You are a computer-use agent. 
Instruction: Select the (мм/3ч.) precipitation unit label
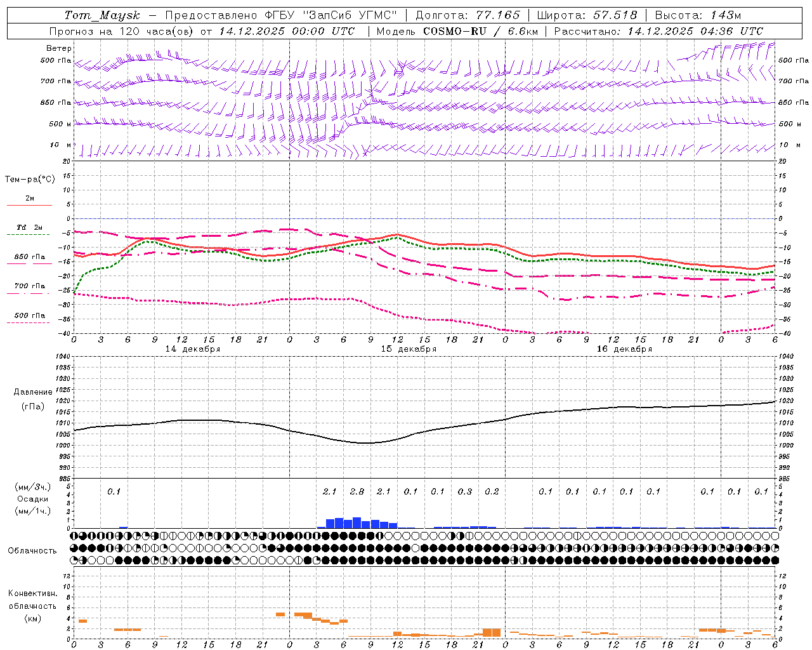[32, 487]
